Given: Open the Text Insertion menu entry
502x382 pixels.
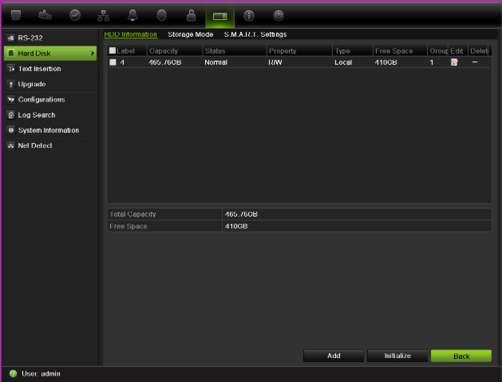Looking at the screenshot, I should [50, 69].
